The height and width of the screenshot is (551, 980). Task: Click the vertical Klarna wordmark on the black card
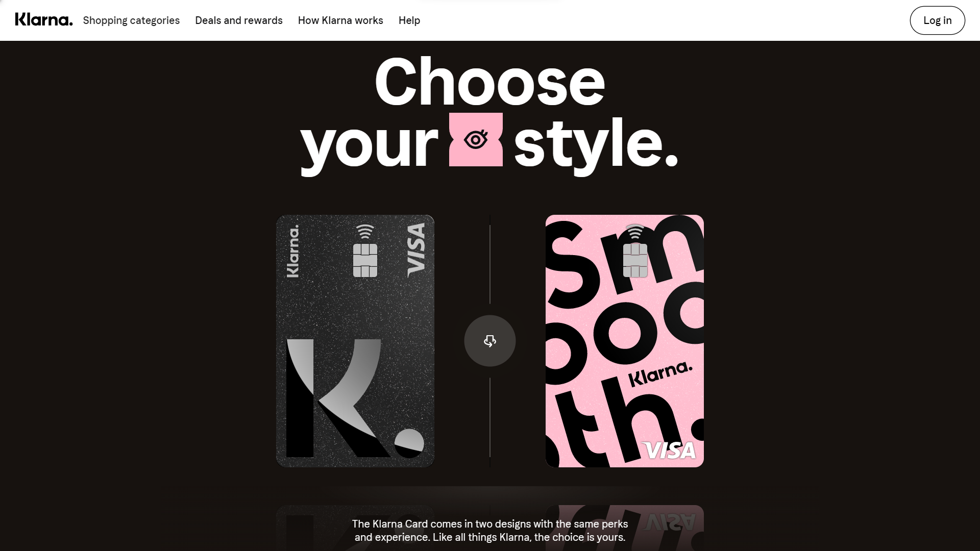tap(293, 251)
